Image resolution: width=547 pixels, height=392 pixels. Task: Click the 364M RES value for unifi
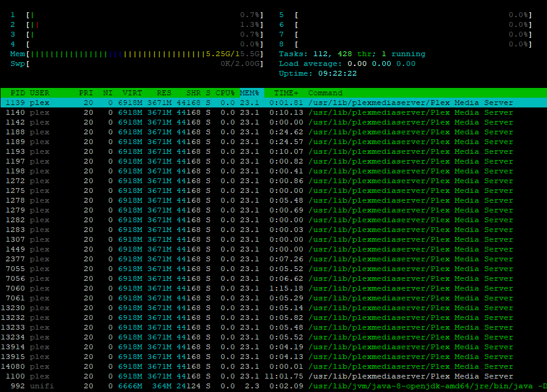pyautogui.click(x=162, y=386)
